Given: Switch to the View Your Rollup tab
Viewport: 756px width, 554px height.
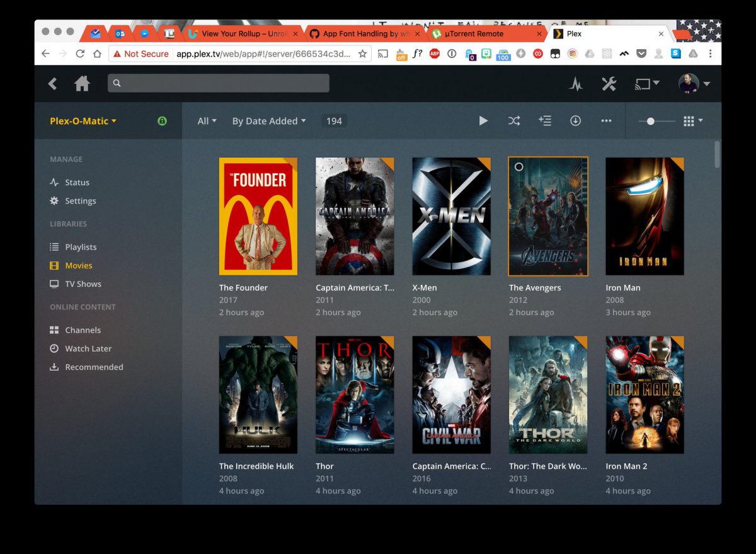Looking at the screenshot, I should 243,33.
